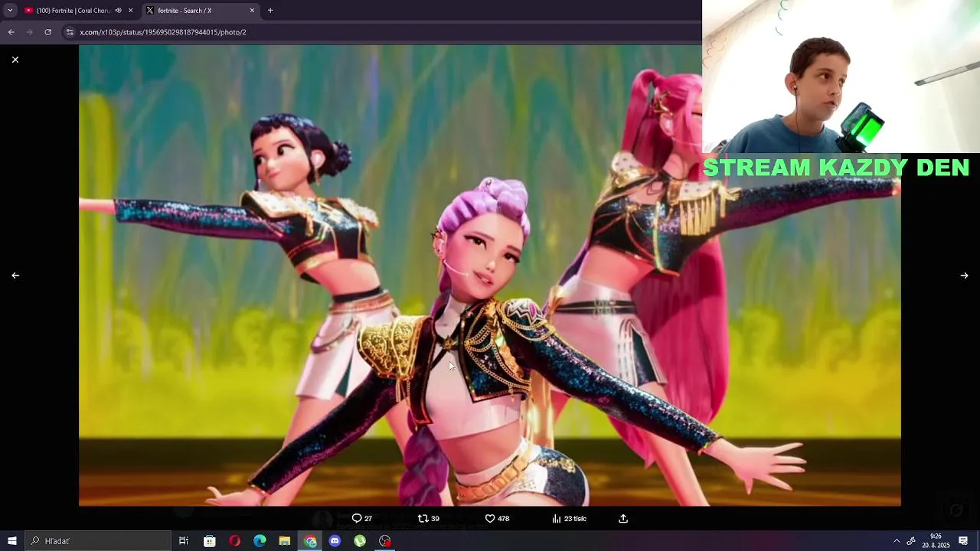Launch Microsoft Store from taskbar

tap(210, 541)
